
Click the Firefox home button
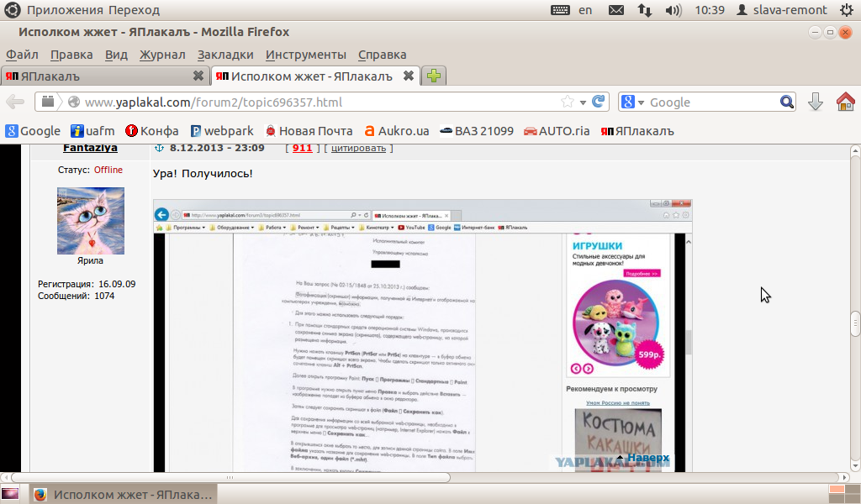[x=845, y=102]
